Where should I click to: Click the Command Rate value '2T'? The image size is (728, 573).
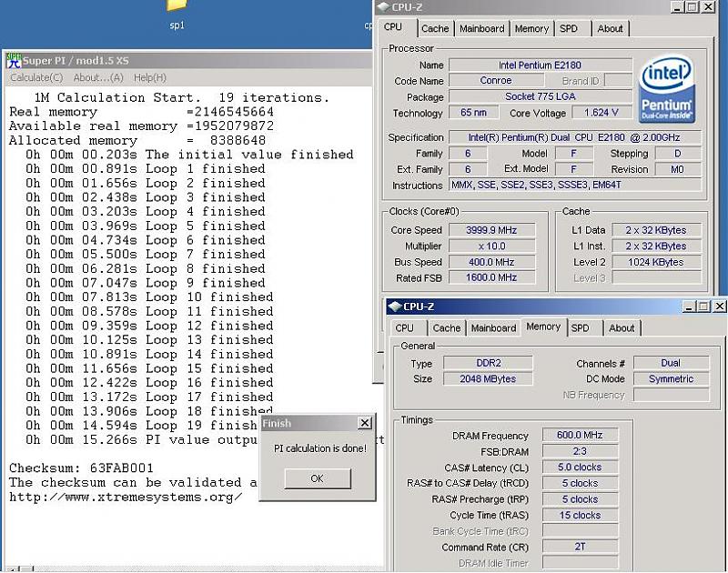click(580, 547)
